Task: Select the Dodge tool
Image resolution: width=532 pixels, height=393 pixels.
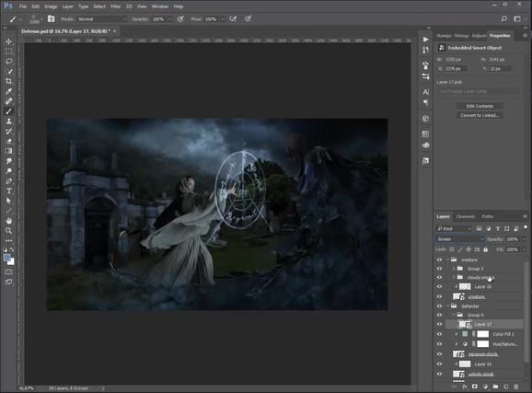Action: 9,171
